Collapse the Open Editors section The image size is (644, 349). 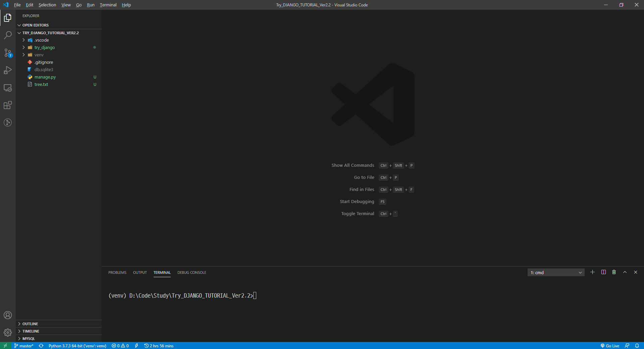tap(59, 25)
